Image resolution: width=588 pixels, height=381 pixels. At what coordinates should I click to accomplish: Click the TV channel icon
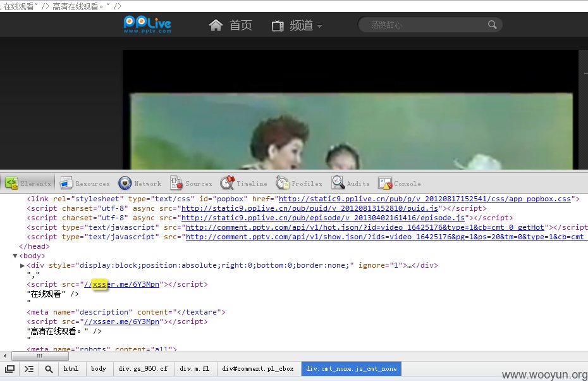pyautogui.click(x=278, y=26)
